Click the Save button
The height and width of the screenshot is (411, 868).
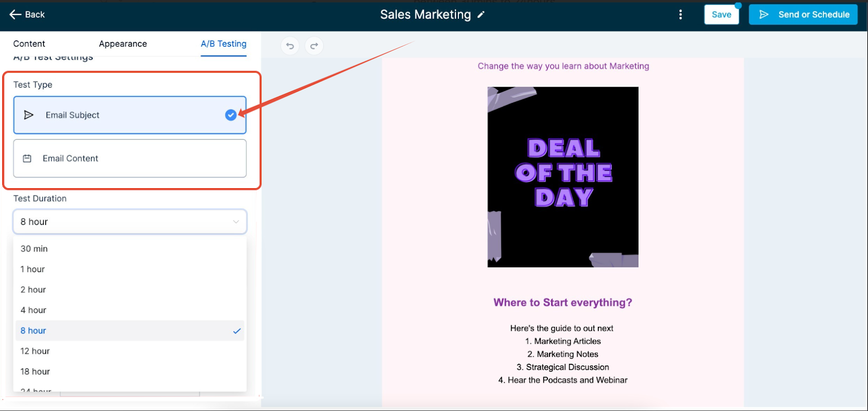[722, 15]
